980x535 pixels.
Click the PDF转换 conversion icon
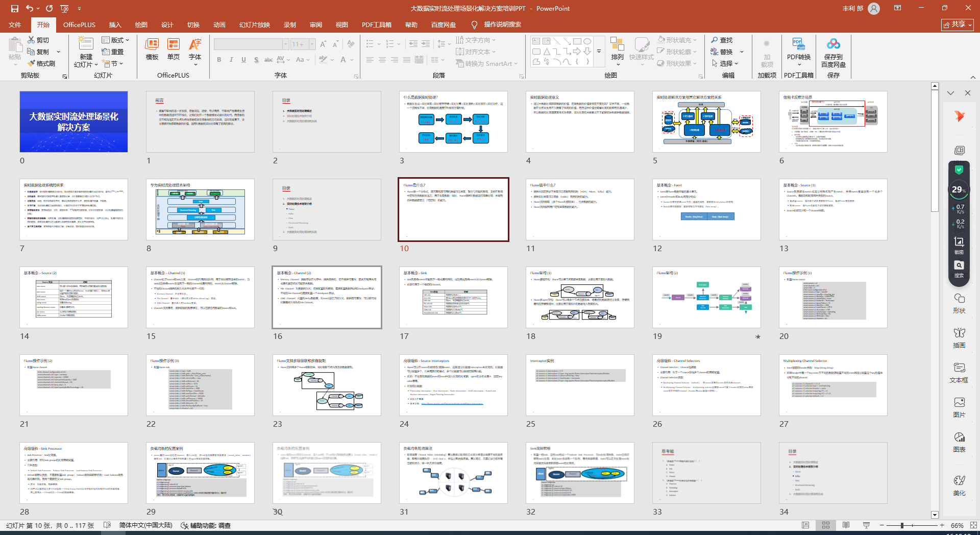(798, 50)
